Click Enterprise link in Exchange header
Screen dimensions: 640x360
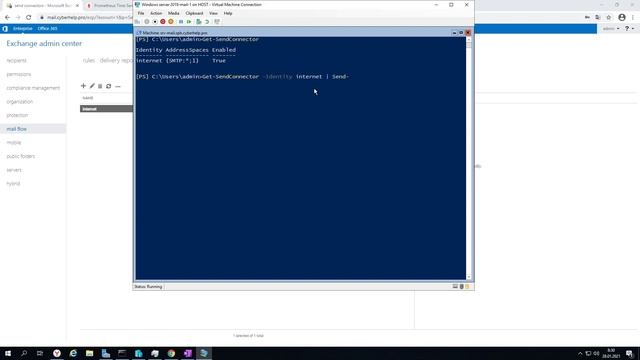22,29
